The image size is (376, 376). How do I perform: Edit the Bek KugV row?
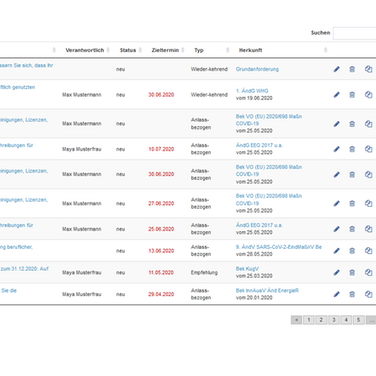(x=337, y=273)
